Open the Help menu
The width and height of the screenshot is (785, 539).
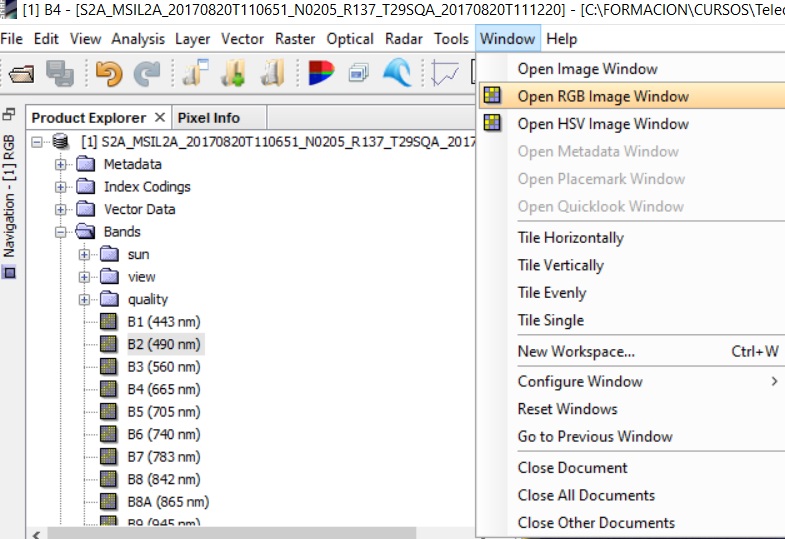[x=562, y=39]
